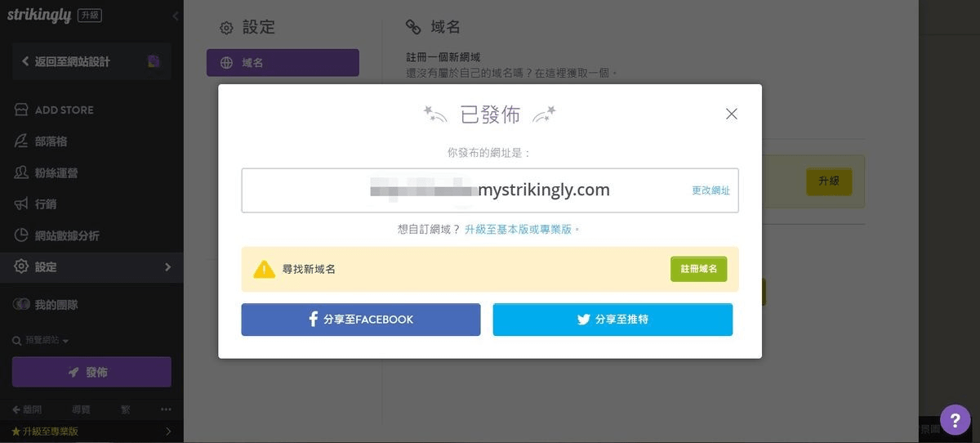
Task: Click the preview magnifier icon
Action: point(16,340)
